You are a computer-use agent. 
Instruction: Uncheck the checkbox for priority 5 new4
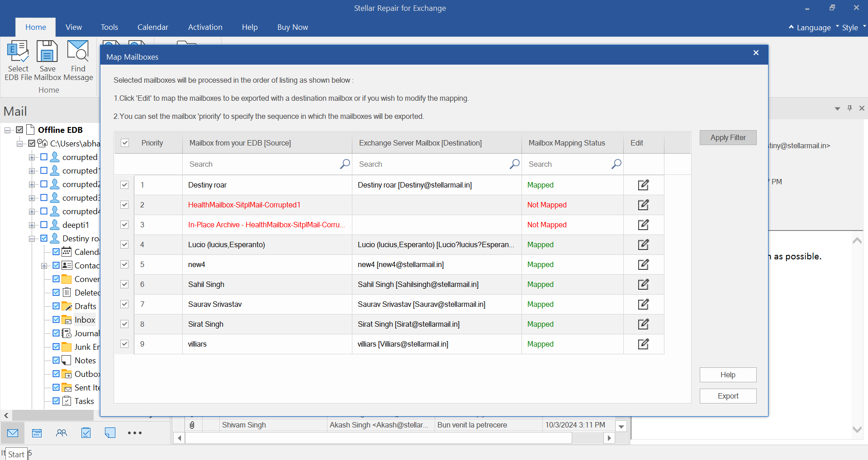[124, 264]
